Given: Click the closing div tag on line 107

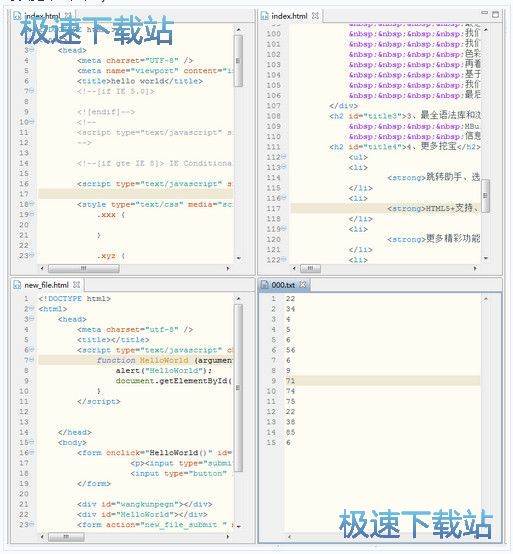Looking at the screenshot, I should point(343,105).
